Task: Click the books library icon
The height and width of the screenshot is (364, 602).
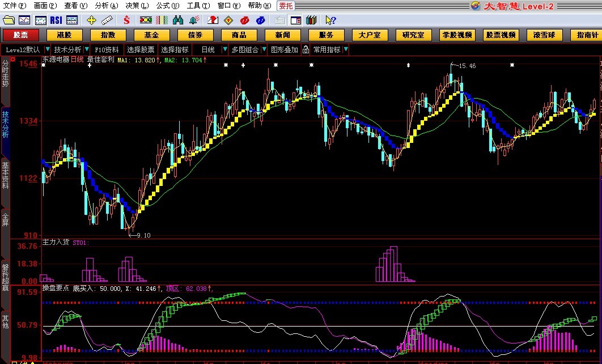Action: (311, 20)
